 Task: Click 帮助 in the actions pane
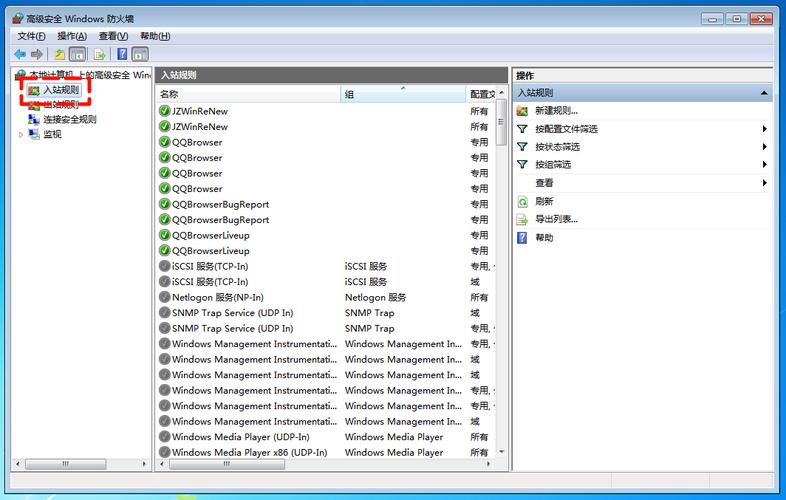[x=544, y=238]
